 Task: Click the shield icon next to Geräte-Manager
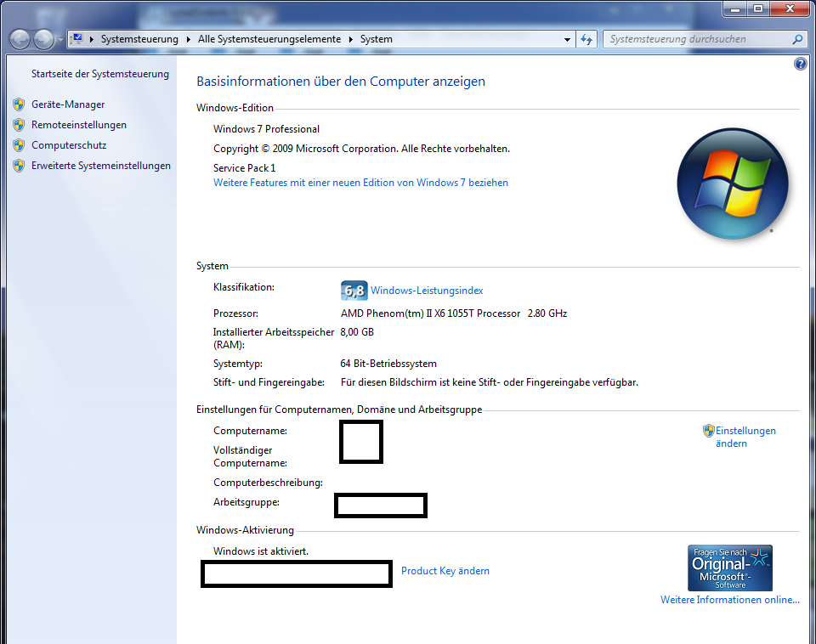click(x=19, y=105)
